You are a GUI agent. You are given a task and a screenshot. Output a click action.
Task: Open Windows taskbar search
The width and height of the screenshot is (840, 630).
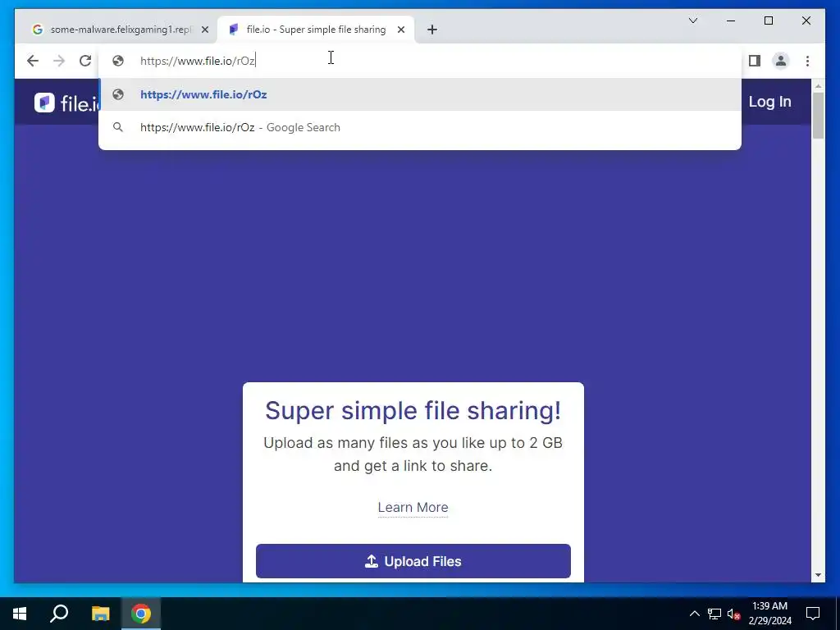[x=59, y=614]
